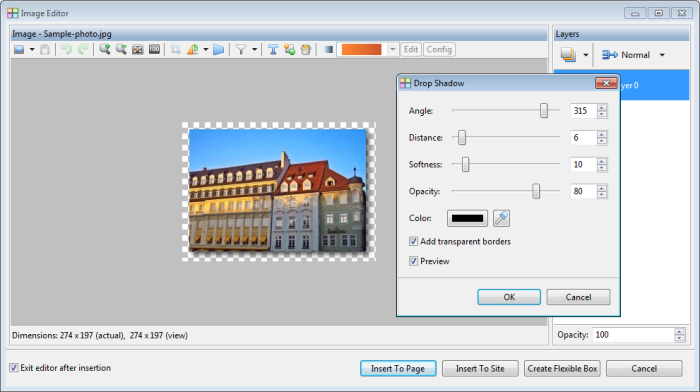The width and height of the screenshot is (700, 392).
Task: Pick shadow color with the eyedropper
Action: (x=501, y=218)
